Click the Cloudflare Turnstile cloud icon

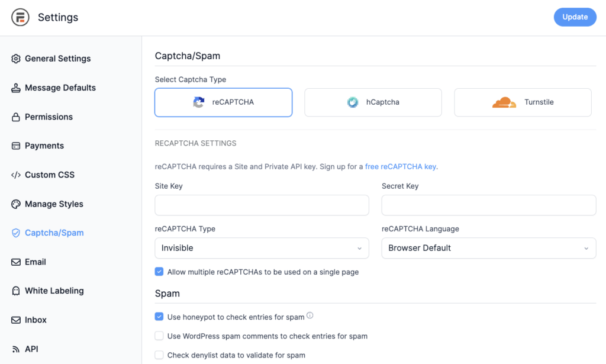point(504,102)
